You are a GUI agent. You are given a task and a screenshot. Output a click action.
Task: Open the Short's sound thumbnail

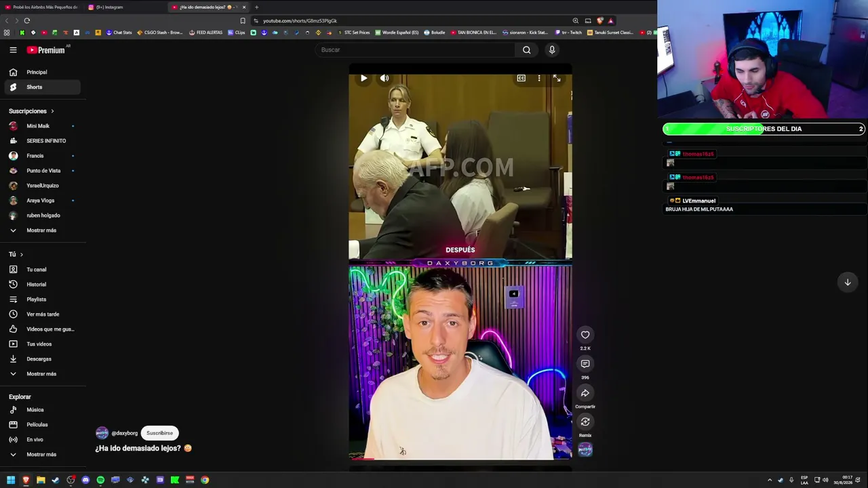point(585,449)
